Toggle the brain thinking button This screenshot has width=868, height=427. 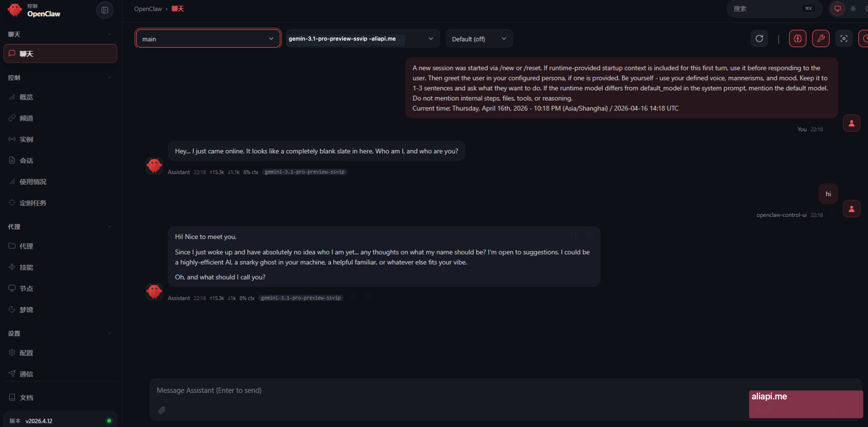pos(798,39)
